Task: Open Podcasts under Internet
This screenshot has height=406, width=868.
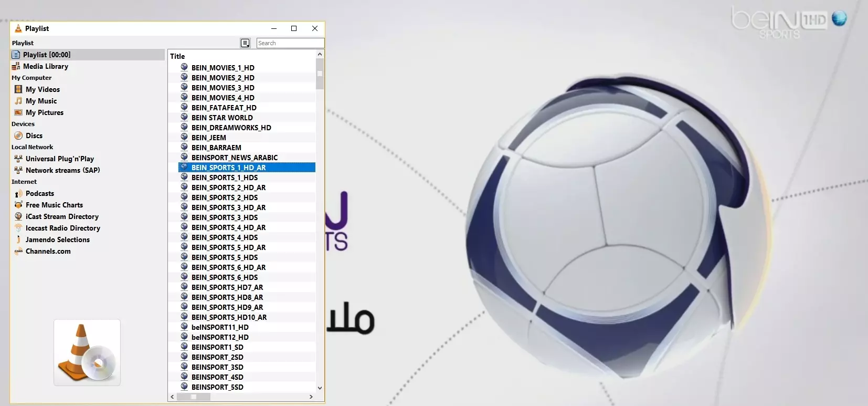Action: coord(40,193)
